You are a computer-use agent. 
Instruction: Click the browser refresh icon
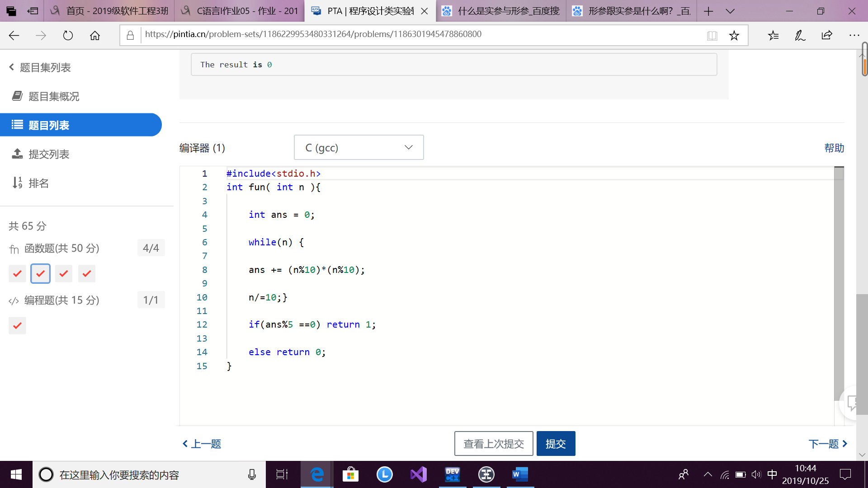point(68,35)
